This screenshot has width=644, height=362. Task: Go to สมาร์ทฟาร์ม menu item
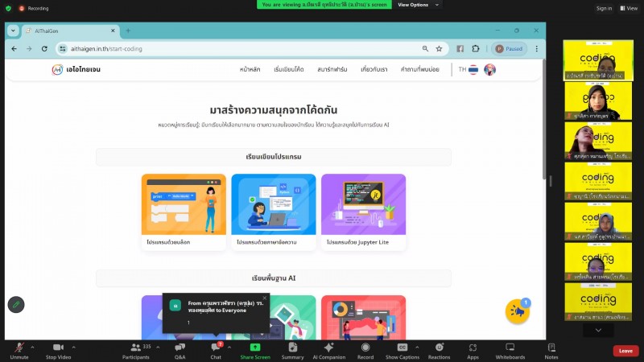tap(332, 69)
